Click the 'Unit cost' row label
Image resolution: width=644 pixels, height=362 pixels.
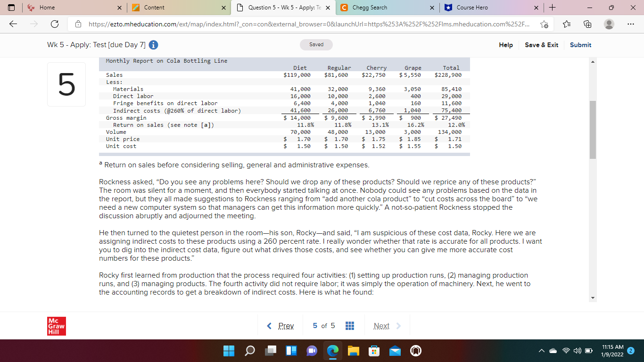tap(121, 146)
